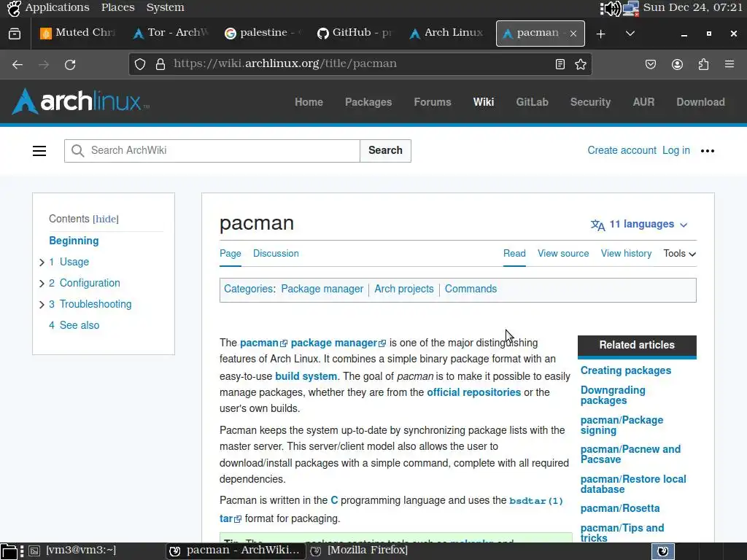Open the Places menu
The width and height of the screenshot is (747, 560).
(117, 7)
